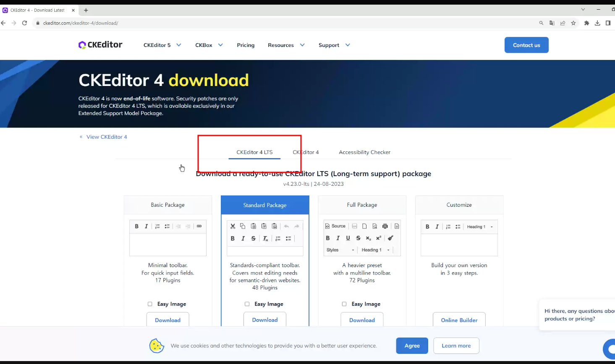This screenshot has width=615, height=364.
Task: Open the Online Builder
Action: [x=459, y=320]
